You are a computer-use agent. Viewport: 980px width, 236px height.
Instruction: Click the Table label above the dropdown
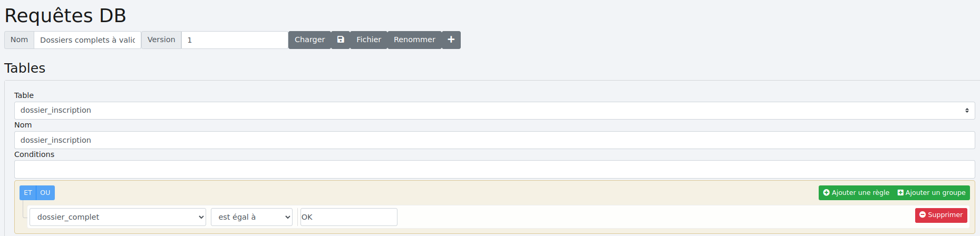(24, 95)
